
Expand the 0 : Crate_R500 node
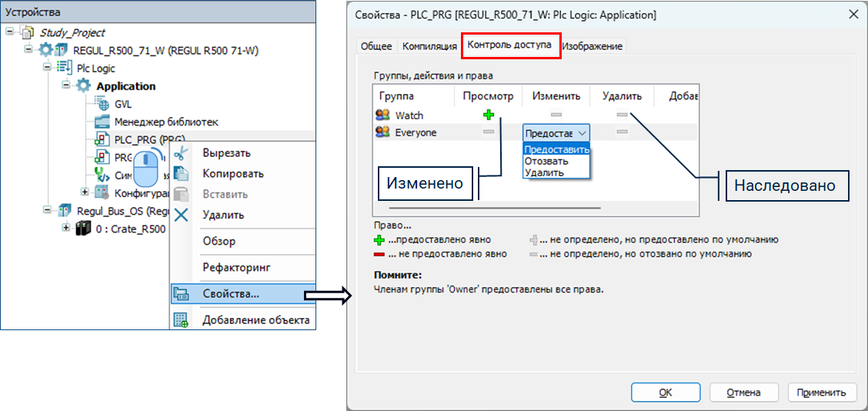(x=66, y=229)
